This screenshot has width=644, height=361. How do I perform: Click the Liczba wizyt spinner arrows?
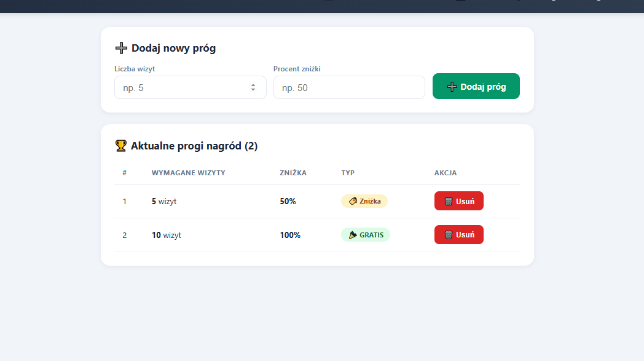[253, 87]
